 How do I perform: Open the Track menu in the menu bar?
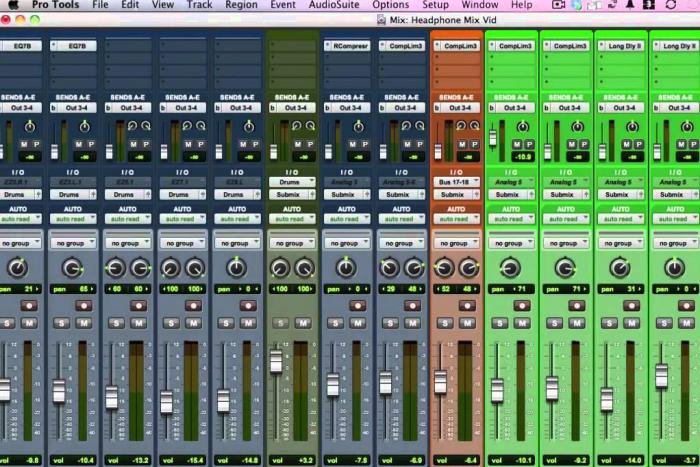[x=199, y=5]
